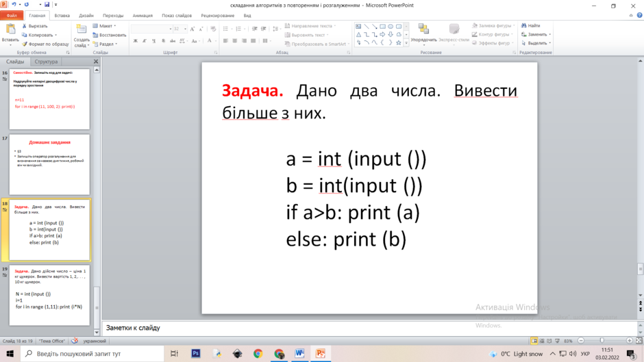The height and width of the screenshot is (362, 644).
Task: Open Google Chrome from the taskbar
Action: click(x=258, y=353)
